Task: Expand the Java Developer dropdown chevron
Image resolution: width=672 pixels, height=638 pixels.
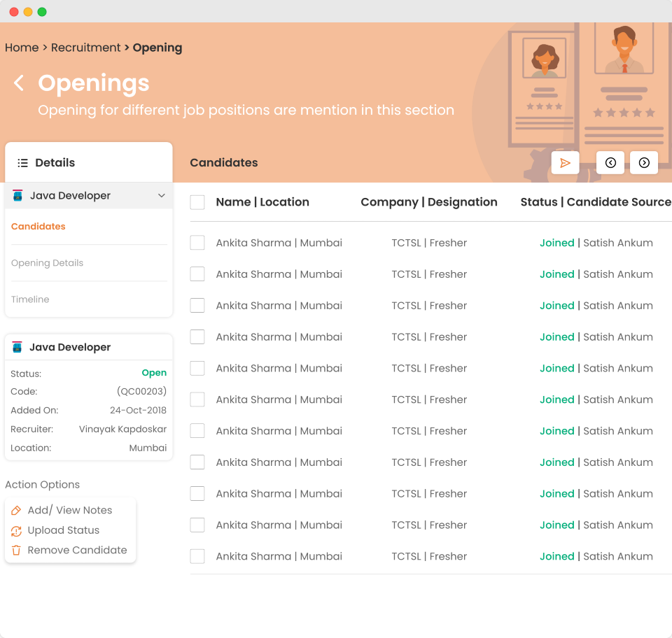Action: [161, 196]
